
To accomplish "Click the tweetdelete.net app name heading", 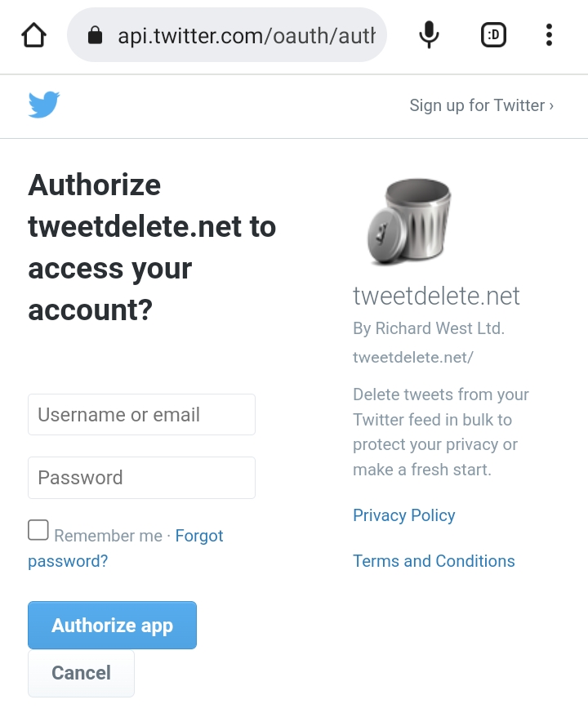I will pyautogui.click(x=436, y=296).
